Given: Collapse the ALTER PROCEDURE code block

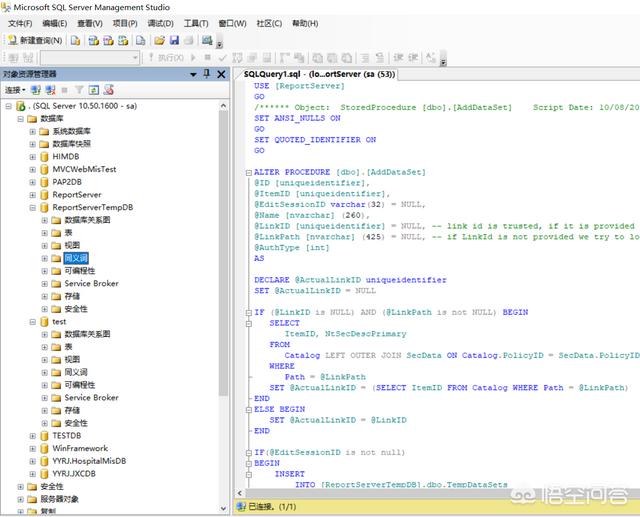Looking at the screenshot, I should coord(249,173).
